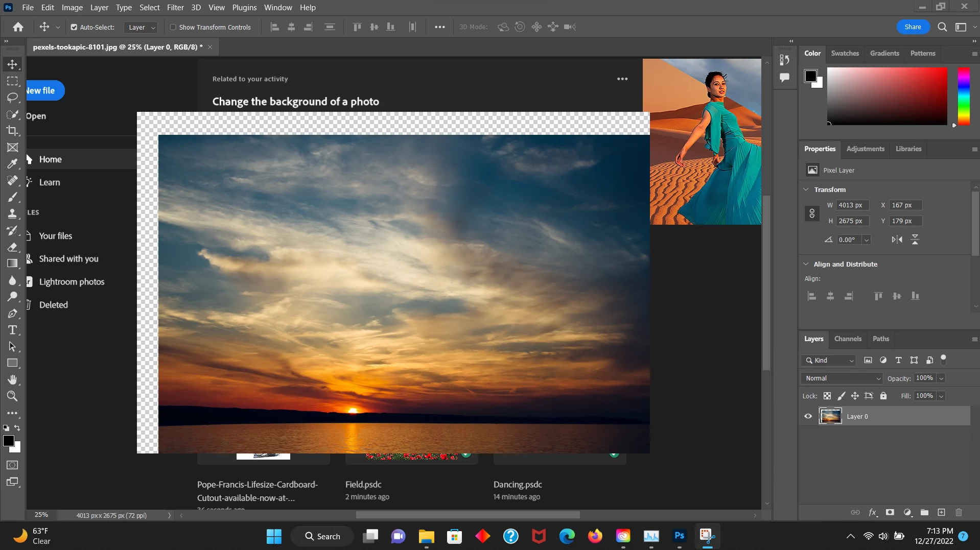Open the Filter menu
The image size is (980, 550).
[x=175, y=8]
